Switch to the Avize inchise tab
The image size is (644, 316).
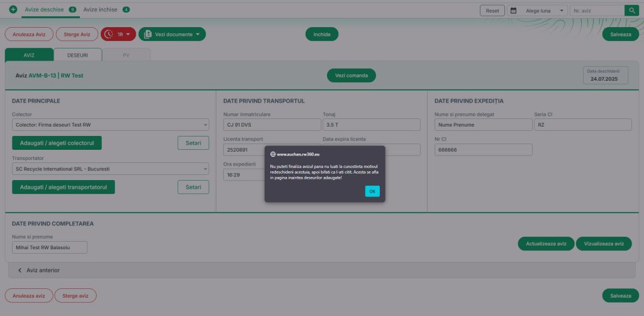tap(101, 10)
